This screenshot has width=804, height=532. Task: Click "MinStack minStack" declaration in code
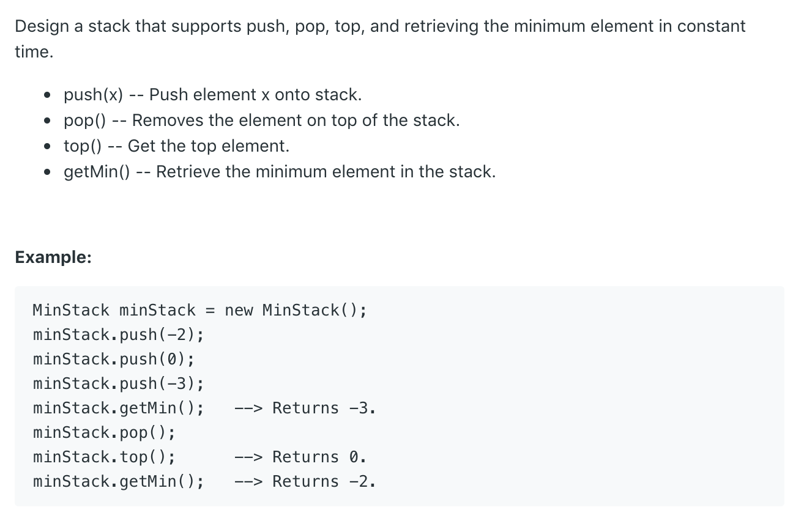pos(114,310)
